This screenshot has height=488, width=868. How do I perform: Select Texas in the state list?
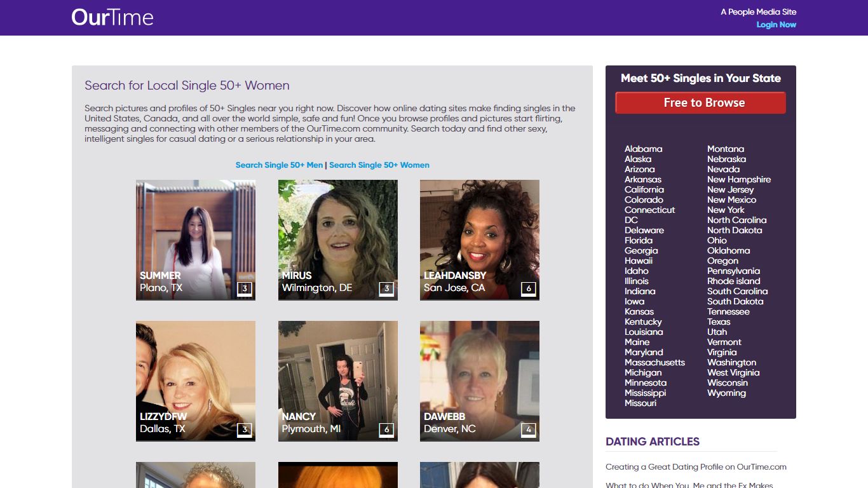pos(719,322)
